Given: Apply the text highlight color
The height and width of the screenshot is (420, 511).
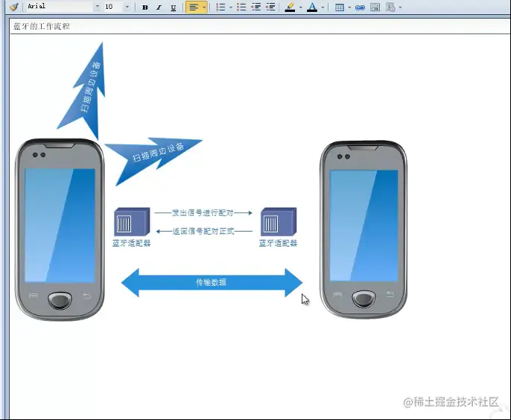Looking at the screenshot, I should [x=290, y=7].
